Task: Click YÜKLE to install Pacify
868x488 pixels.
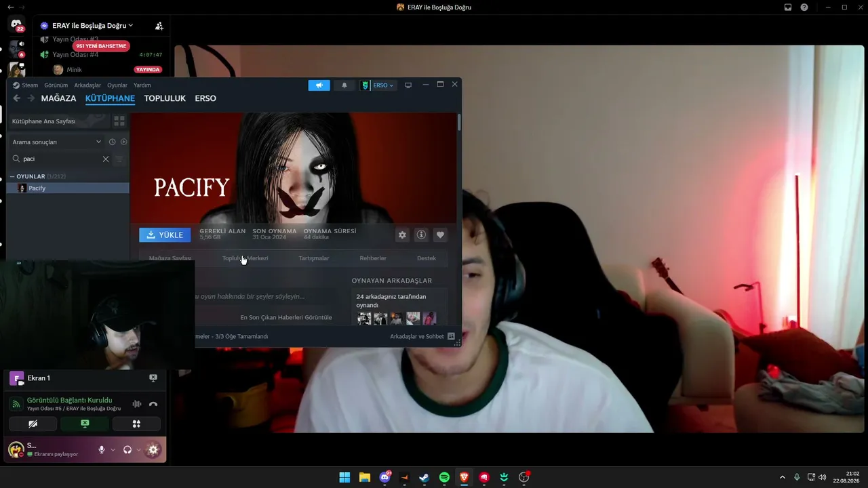Action: click(165, 235)
